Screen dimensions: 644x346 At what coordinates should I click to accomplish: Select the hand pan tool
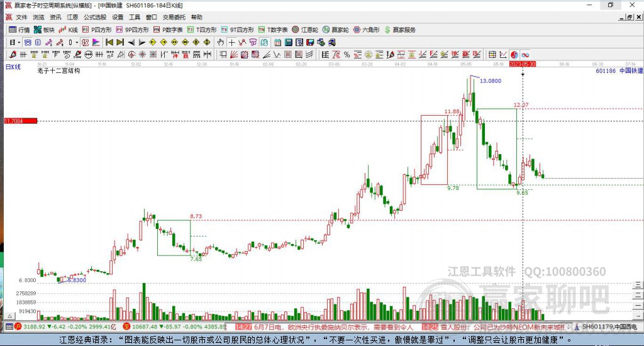pyautogui.click(x=221, y=42)
